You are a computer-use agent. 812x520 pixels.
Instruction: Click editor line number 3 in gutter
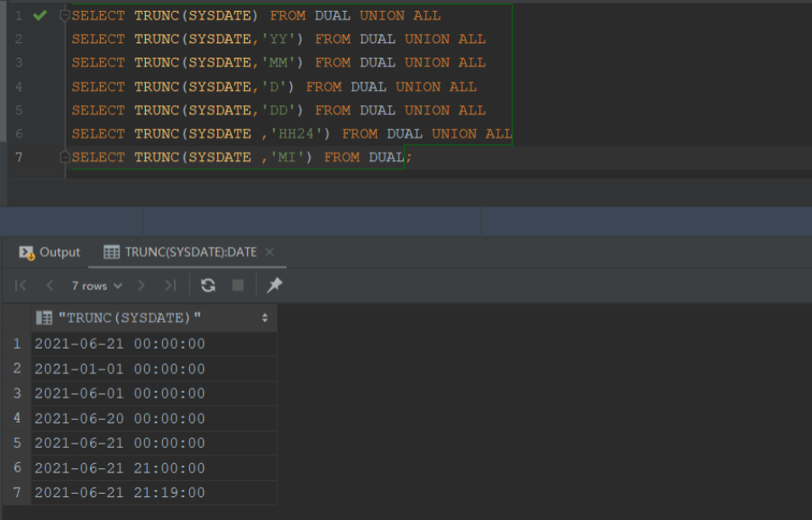coord(19,63)
